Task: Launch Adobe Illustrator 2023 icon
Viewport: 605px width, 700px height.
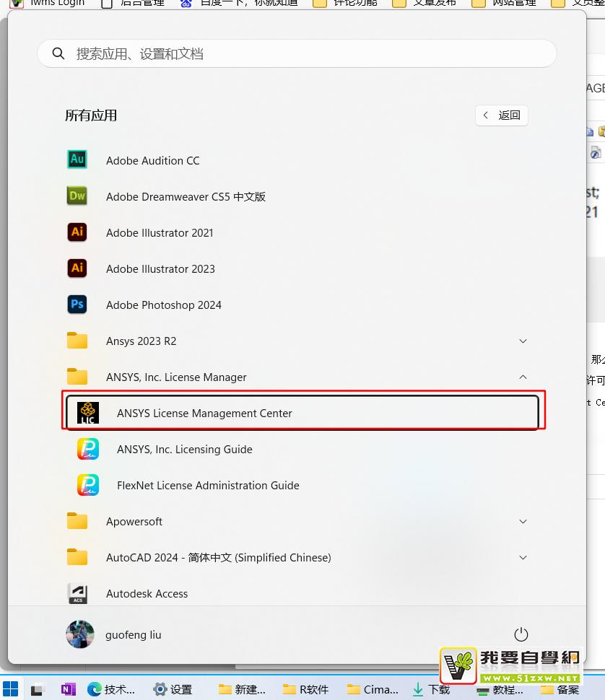Action: coord(77,268)
